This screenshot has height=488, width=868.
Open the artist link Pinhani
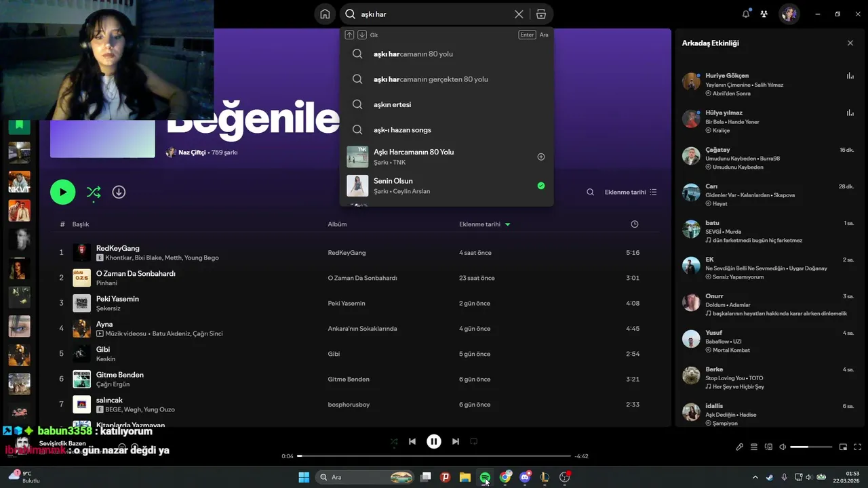(106, 283)
